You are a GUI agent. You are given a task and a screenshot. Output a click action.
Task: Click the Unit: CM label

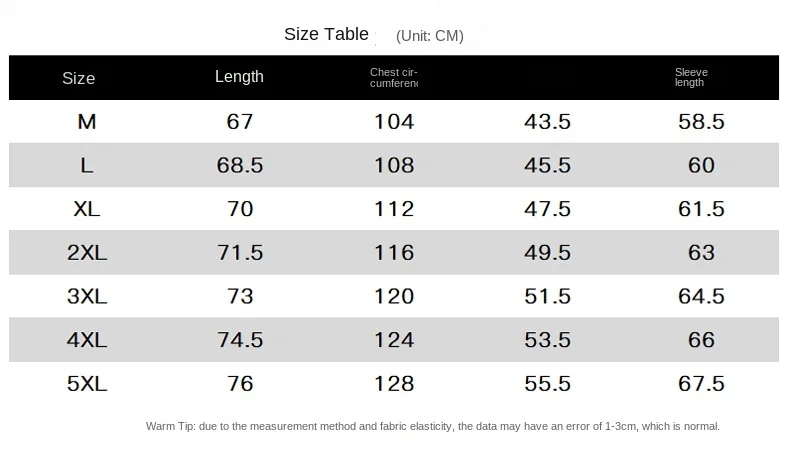click(430, 36)
